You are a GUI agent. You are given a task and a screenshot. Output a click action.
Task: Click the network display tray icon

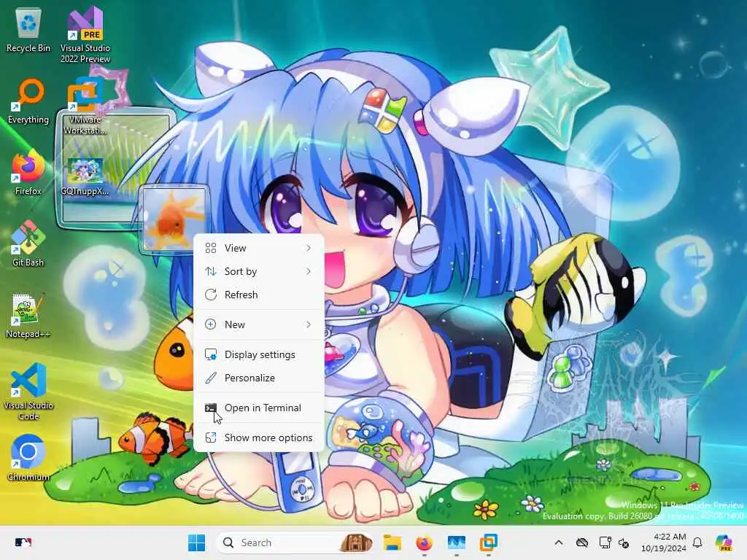click(x=605, y=542)
